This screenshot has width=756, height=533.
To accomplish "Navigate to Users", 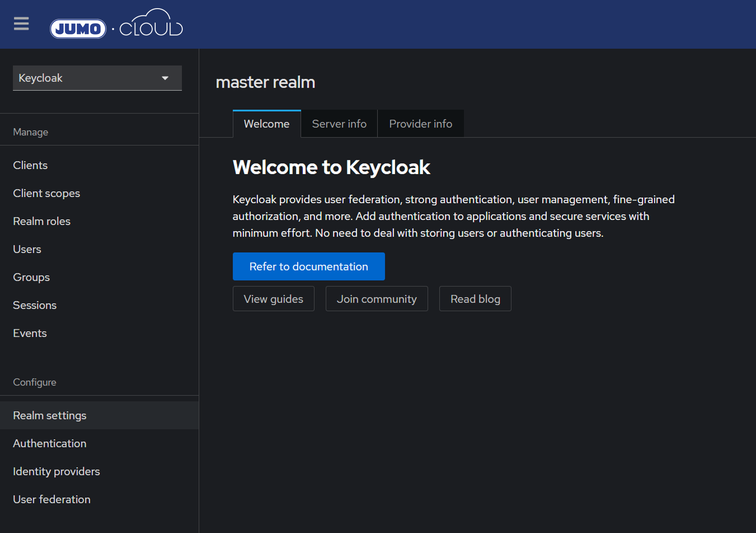I will (x=27, y=249).
